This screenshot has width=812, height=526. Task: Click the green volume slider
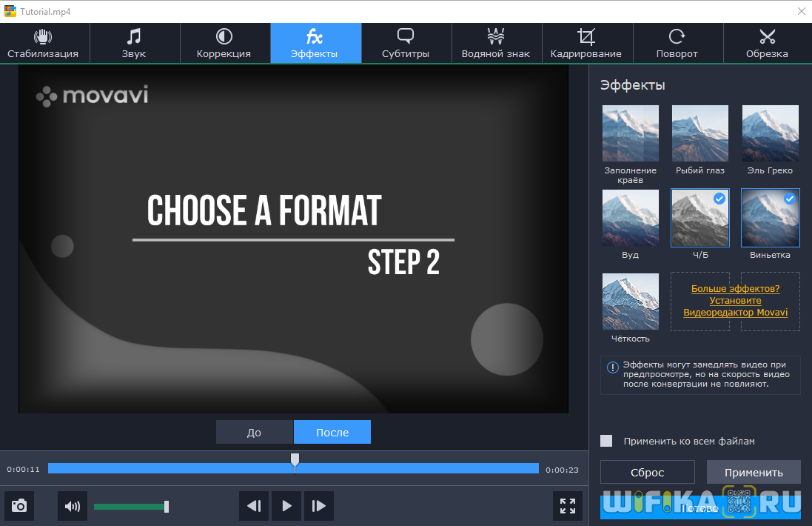click(130, 507)
